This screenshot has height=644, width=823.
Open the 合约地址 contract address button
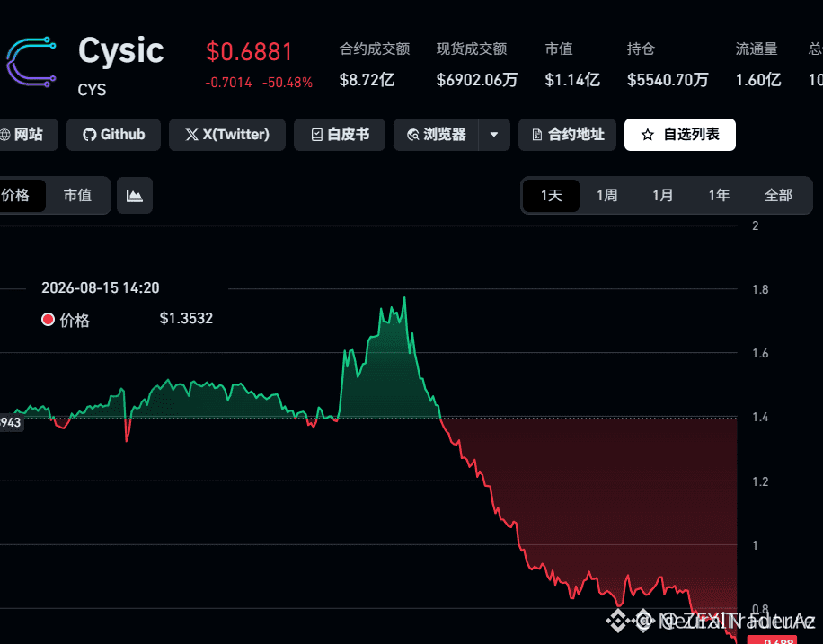(x=568, y=135)
